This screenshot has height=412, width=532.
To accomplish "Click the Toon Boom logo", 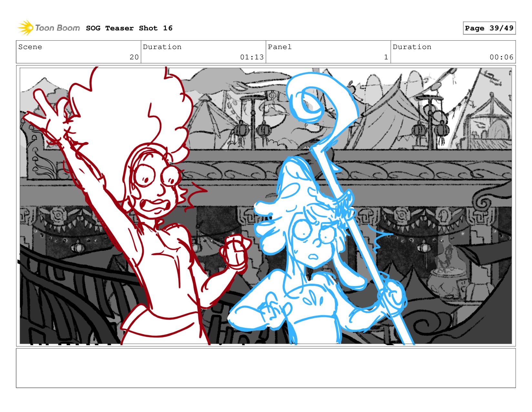I will pos(48,28).
